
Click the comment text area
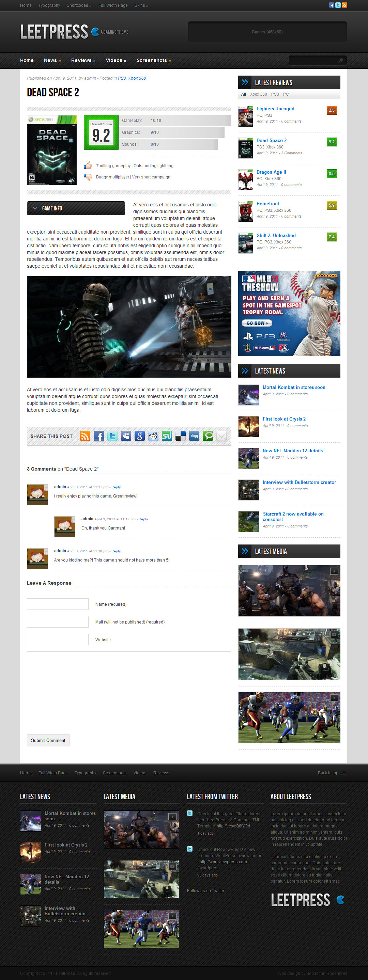(129, 689)
